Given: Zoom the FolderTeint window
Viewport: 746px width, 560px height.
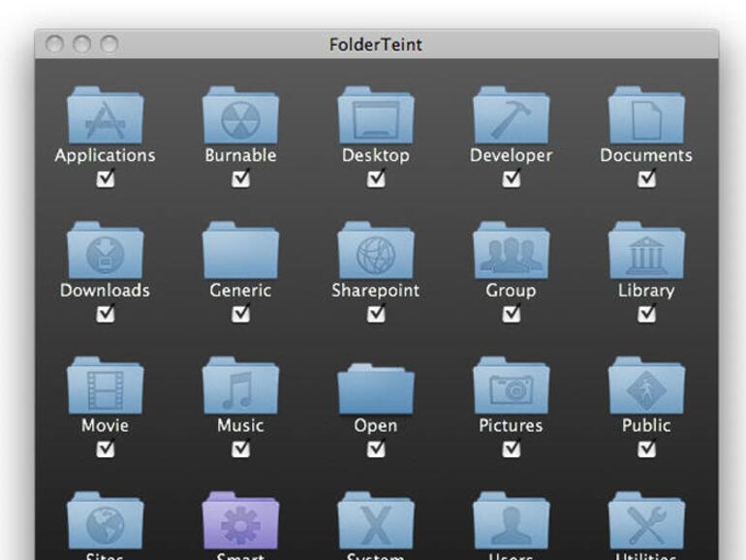Looking at the screenshot, I should 109,45.
